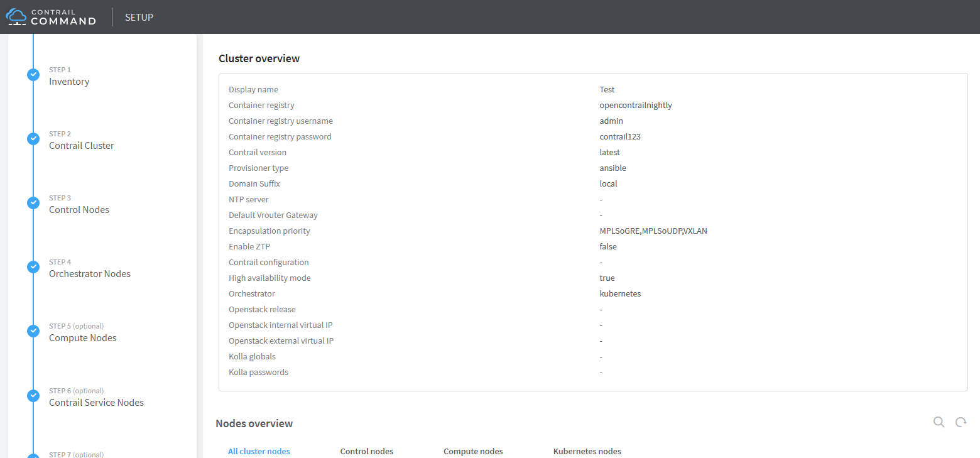Show the Kubernetes nodes tab
This screenshot has height=458, width=980.
point(587,451)
